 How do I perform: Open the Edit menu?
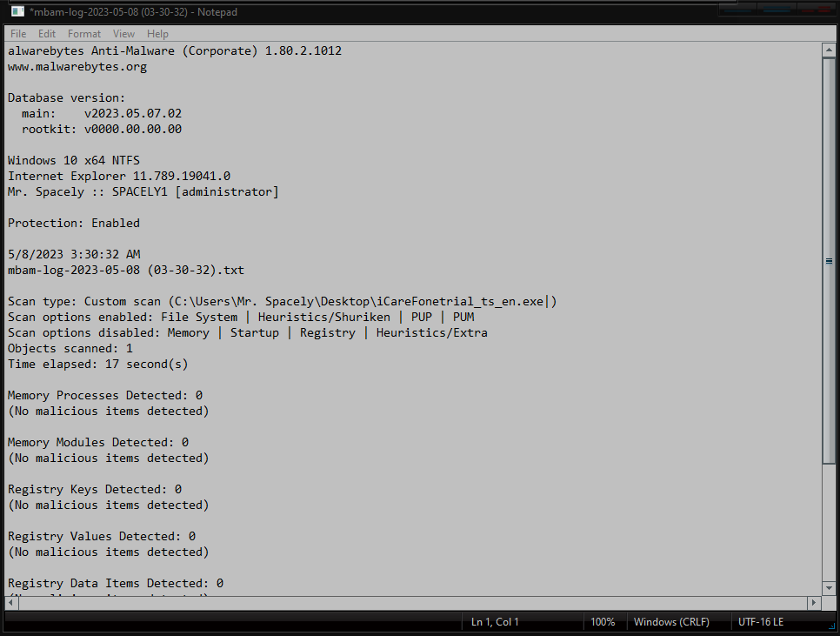47,34
